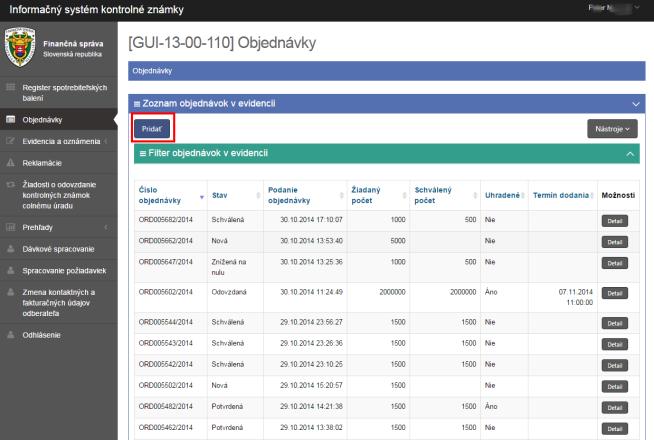Open the Nástroje dropdown

612,129
